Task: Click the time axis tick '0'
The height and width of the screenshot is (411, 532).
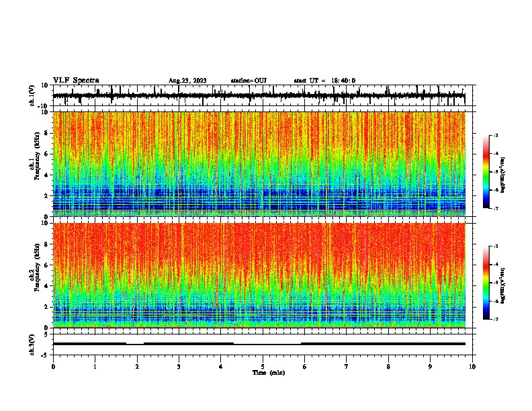Action: click(53, 367)
